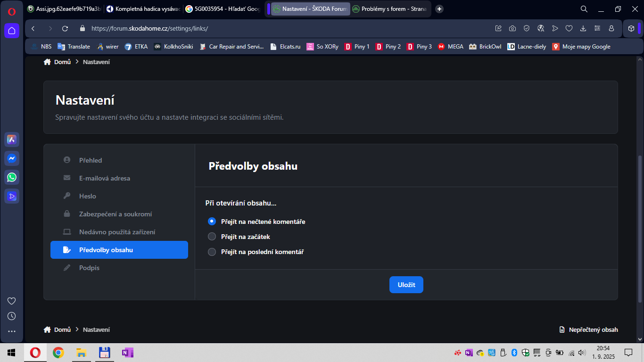Select 'Přejít na začátek' radio button
Image resolution: width=644 pixels, height=362 pixels.
[x=212, y=237]
